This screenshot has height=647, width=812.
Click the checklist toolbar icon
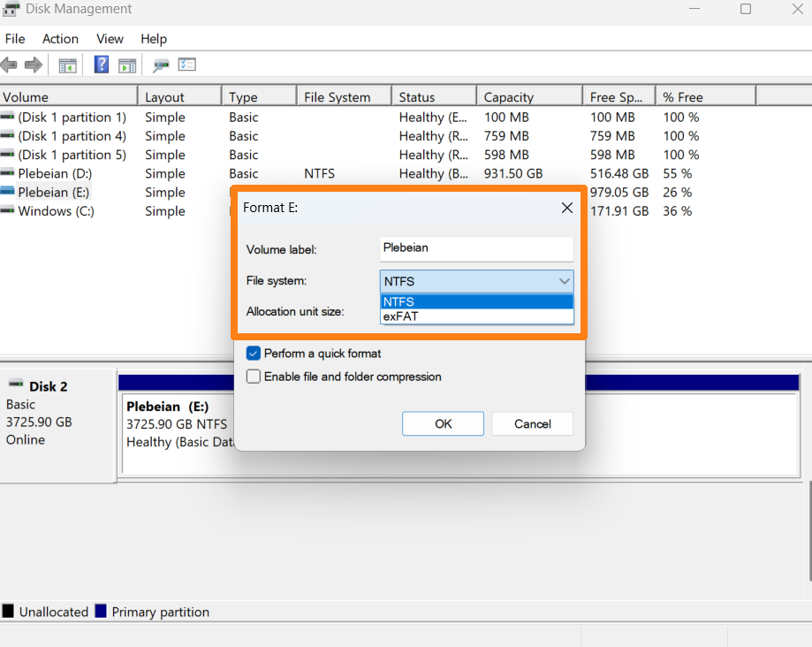tap(186, 64)
